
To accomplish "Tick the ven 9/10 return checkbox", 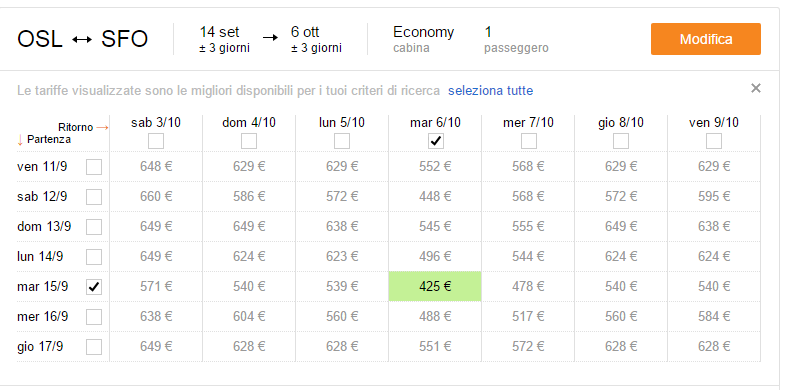I will 713,142.
